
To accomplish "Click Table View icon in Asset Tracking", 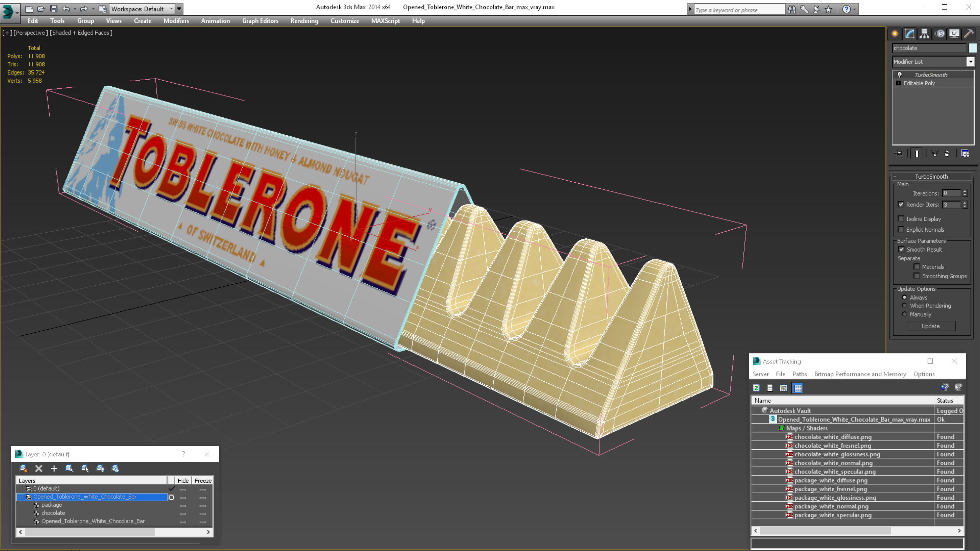I will tap(798, 388).
